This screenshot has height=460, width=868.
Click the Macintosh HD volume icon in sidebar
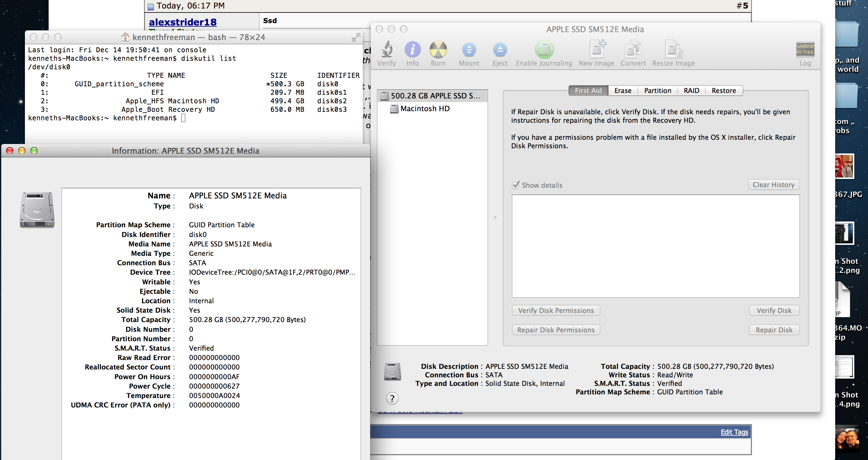click(x=394, y=109)
